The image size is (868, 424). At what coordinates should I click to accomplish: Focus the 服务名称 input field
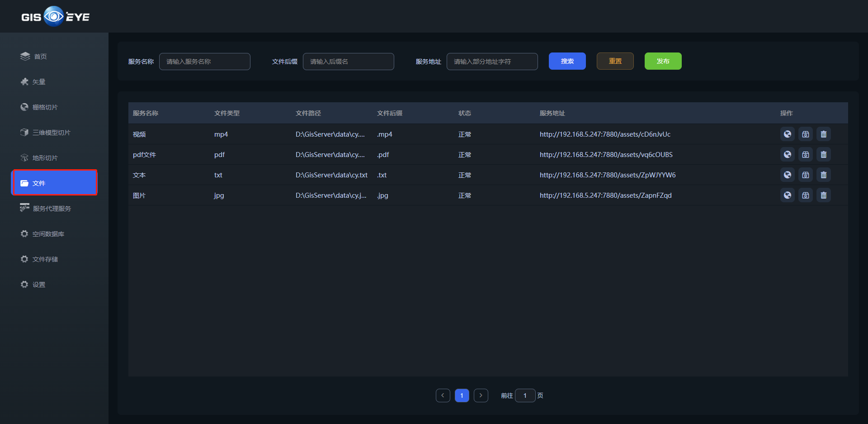205,62
